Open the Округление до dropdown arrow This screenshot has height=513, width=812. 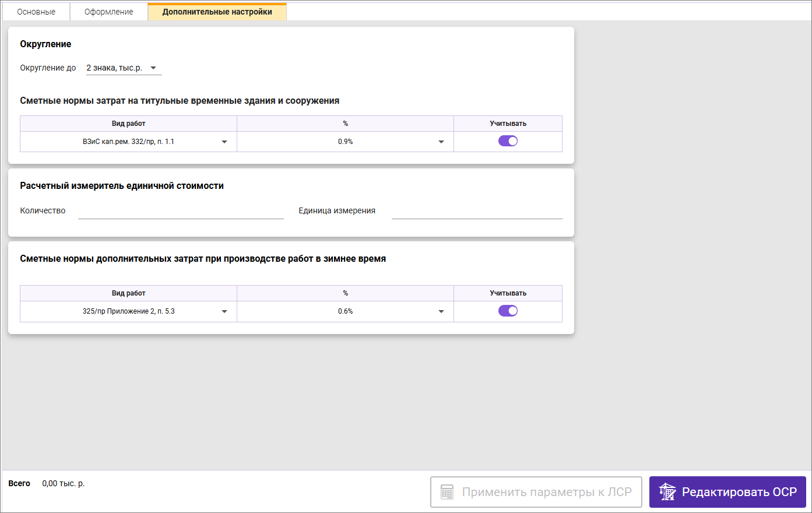[x=153, y=68]
